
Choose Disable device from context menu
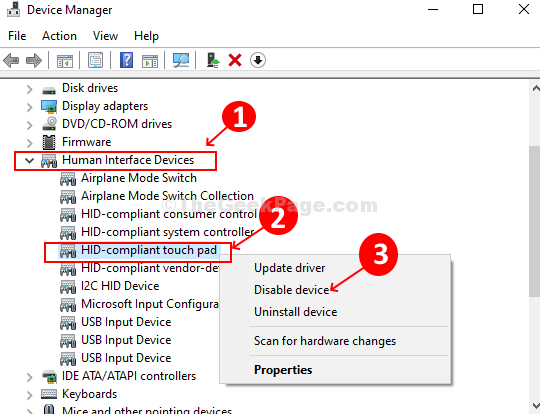coord(292,290)
